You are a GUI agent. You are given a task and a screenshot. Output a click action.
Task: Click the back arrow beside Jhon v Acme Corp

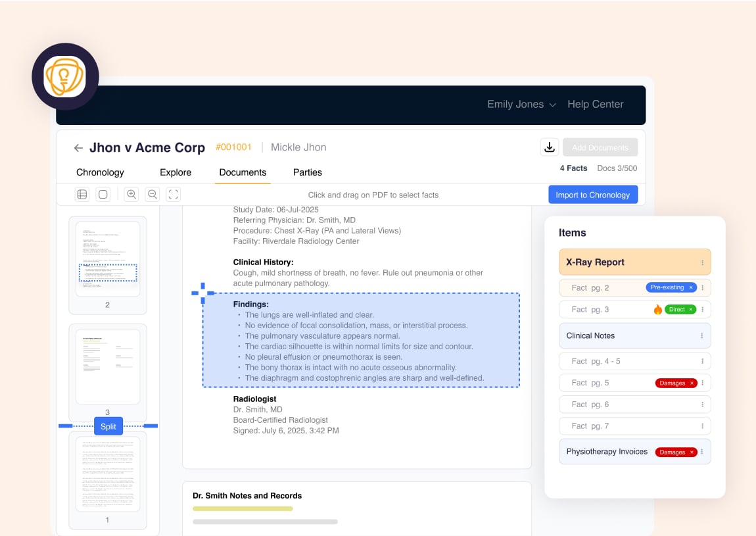(78, 147)
